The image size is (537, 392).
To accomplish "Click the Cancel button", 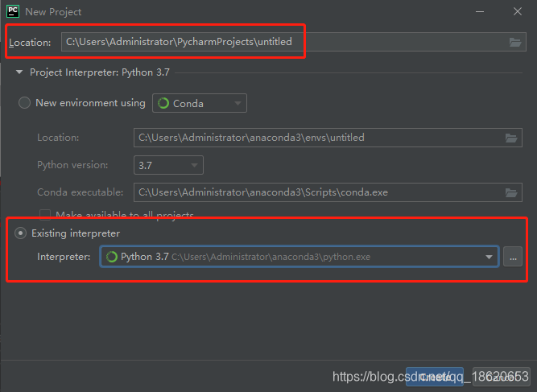I will [501, 377].
